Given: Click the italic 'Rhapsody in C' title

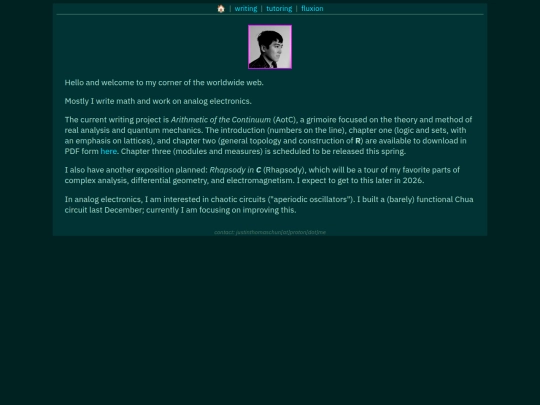Looking at the screenshot, I should 235,170.
